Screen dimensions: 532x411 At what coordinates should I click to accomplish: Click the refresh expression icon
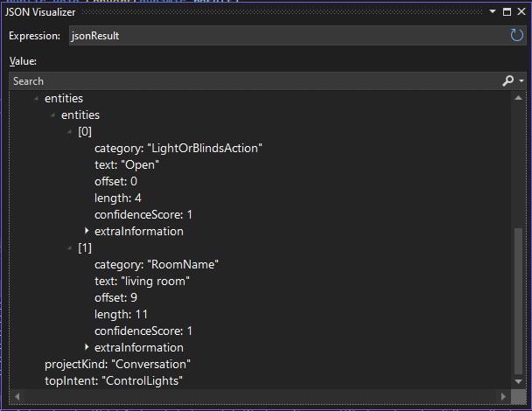click(x=516, y=36)
